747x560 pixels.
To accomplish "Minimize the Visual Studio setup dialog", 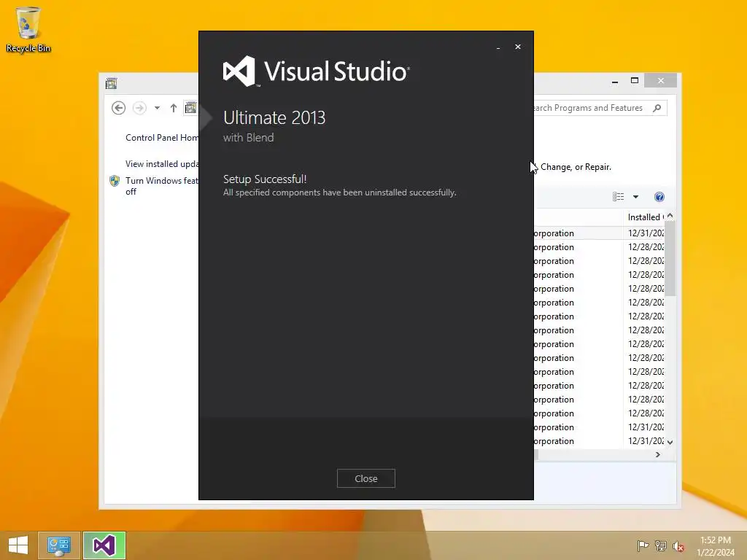I will point(498,47).
